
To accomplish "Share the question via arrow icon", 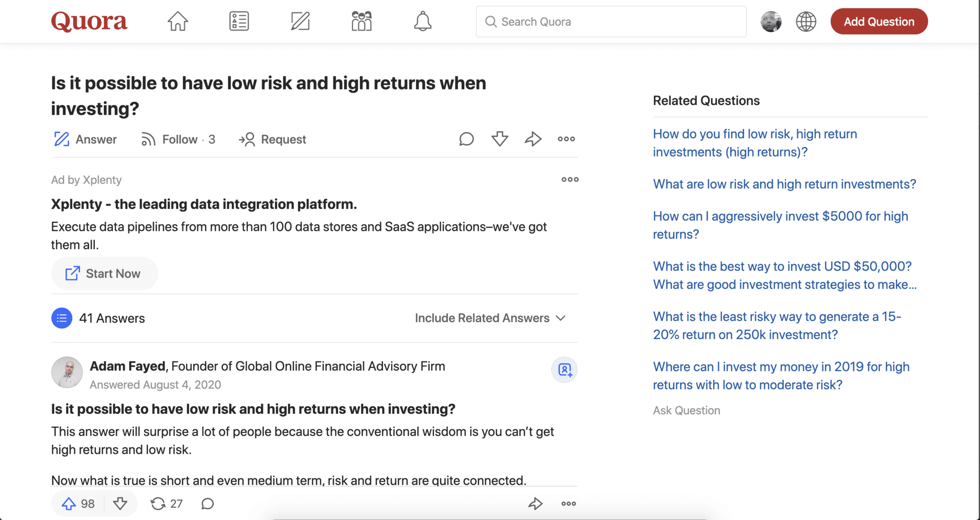I will pyautogui.click(x=533, y=139).
